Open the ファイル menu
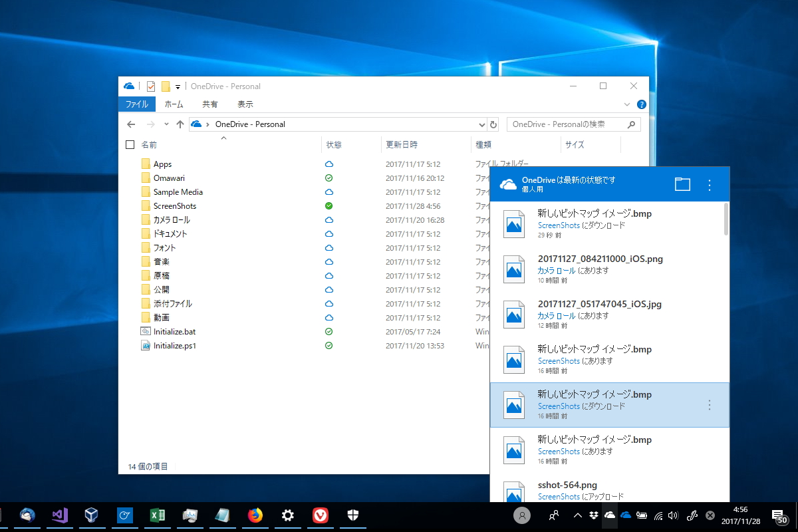The width and height of the screenshot is (798, 532). point(136,104)
